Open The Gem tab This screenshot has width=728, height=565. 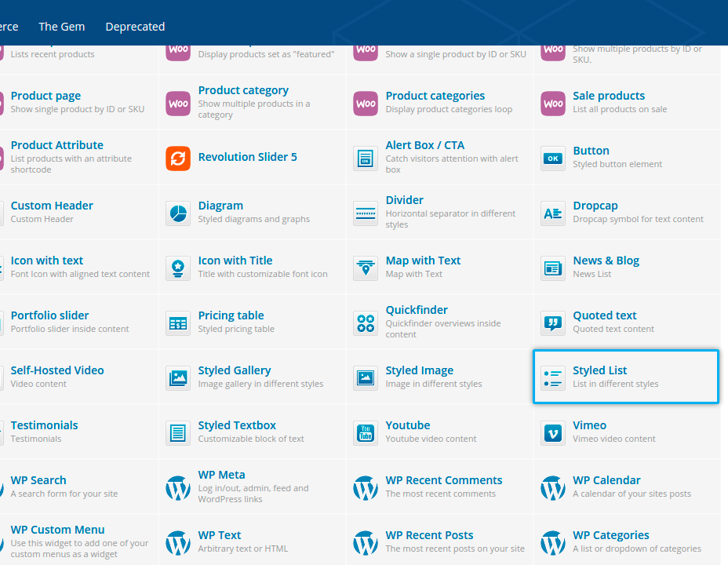pos(62,27)
